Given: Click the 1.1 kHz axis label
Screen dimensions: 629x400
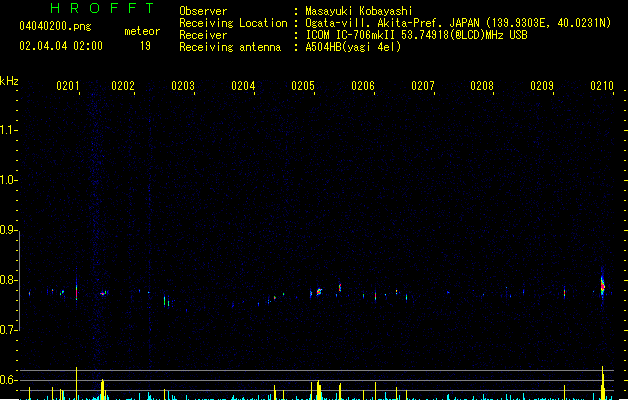Looking at the screenshot, I should (x=7, y=130).
